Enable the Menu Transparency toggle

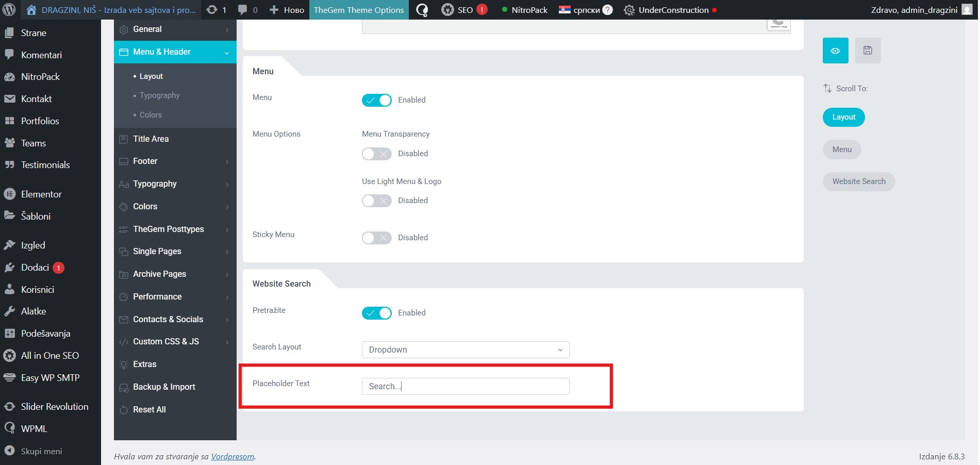(377, 154)
